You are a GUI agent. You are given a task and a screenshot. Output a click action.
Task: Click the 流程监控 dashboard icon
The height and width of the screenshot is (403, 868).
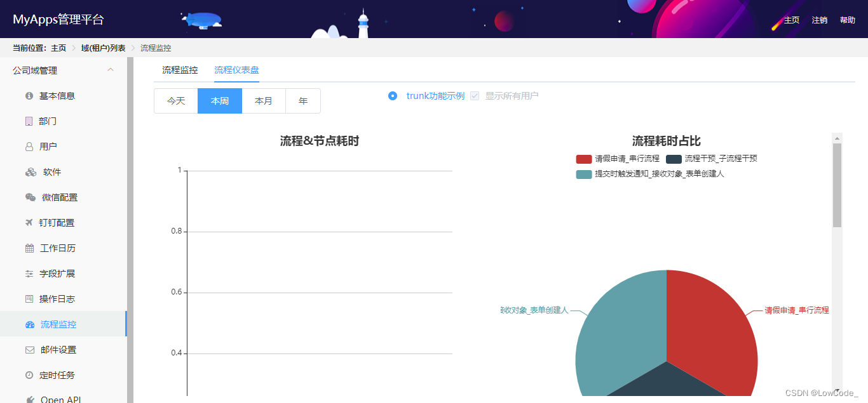tap(30, 324)
